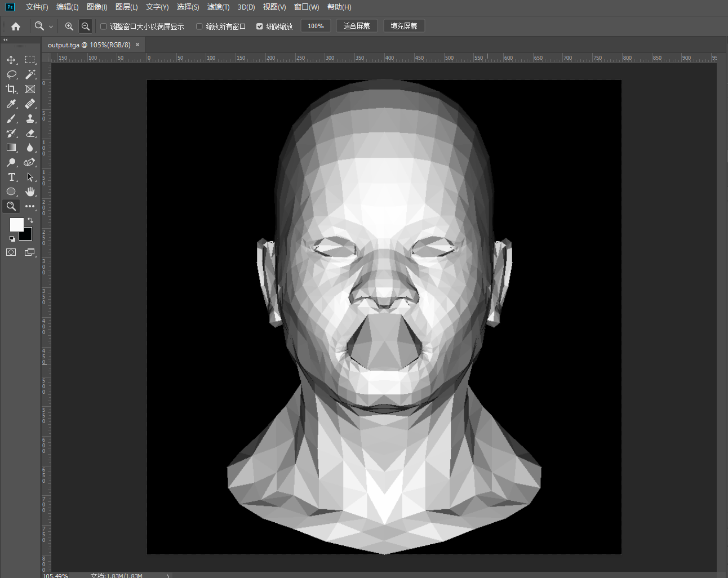The image size is (728, 578).
Task: Select the Eraser tool
Action: [x=30, y=133]
